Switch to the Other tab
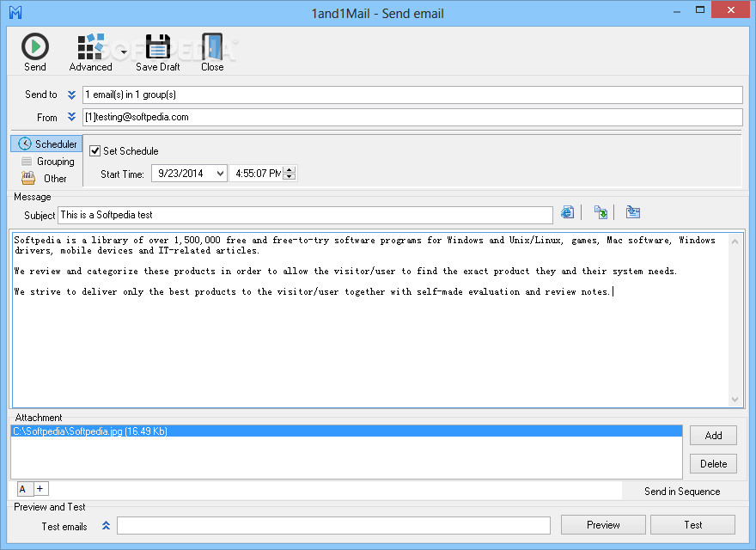 click(44, 179)
